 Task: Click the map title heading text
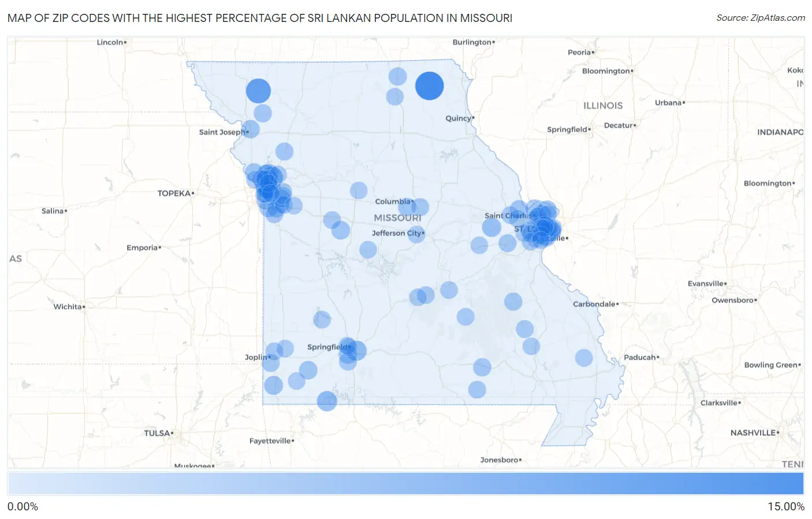pyautogui.click(x=260, y=18)
